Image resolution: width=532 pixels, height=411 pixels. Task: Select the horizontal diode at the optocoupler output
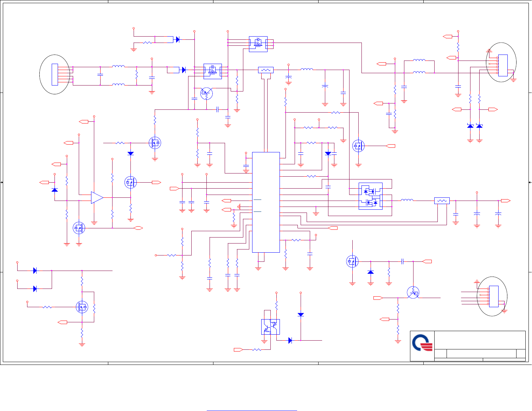pyautogui.click(x=290, y=341)
